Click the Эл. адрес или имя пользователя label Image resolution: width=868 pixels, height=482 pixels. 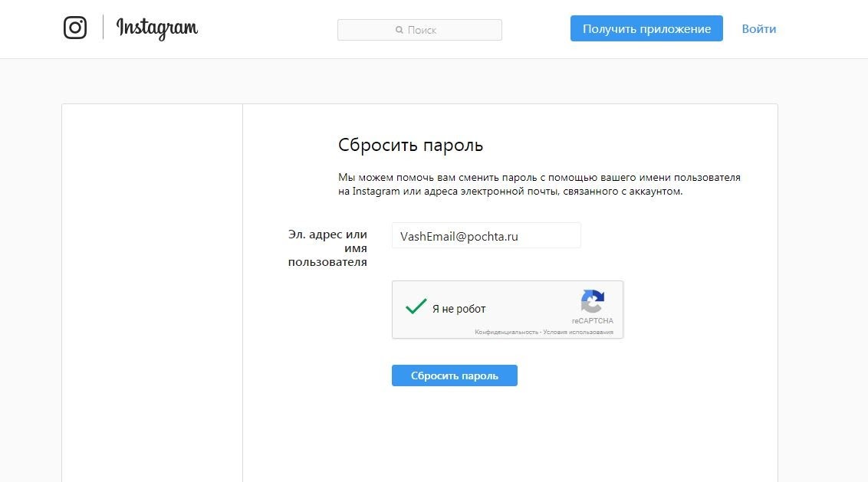click(x=327, y=248)
